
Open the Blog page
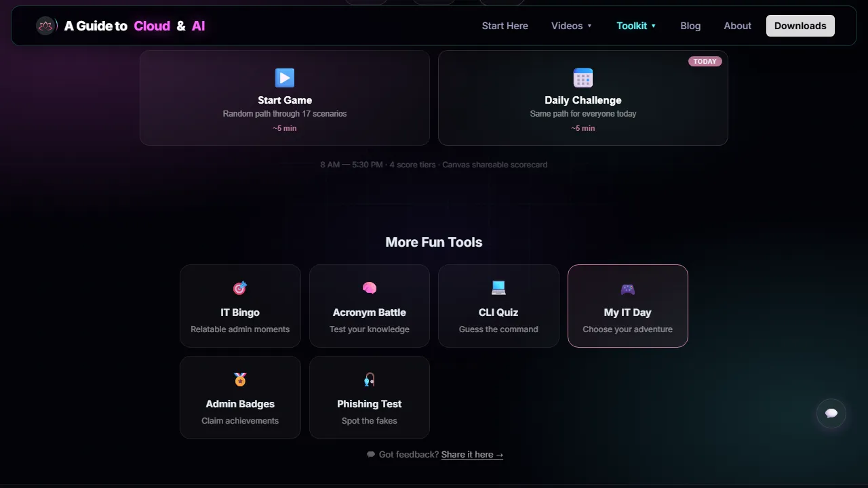[690, 26]
